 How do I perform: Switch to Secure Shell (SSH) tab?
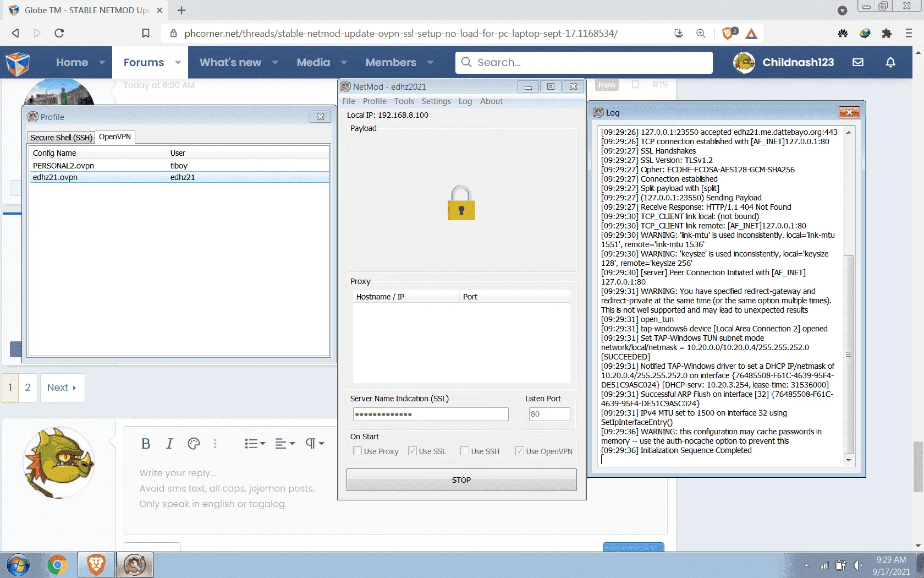[61, 138]
